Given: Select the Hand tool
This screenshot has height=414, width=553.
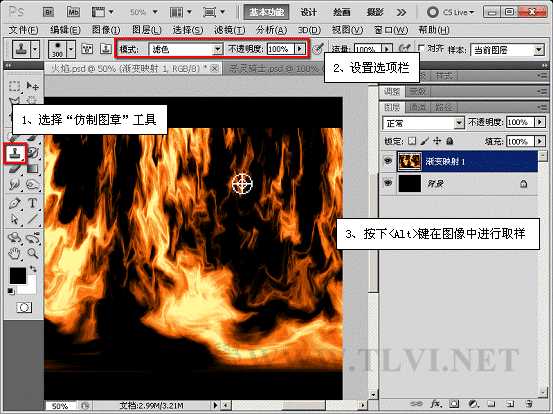Looking at the screenshot, I should pos(14,253).
